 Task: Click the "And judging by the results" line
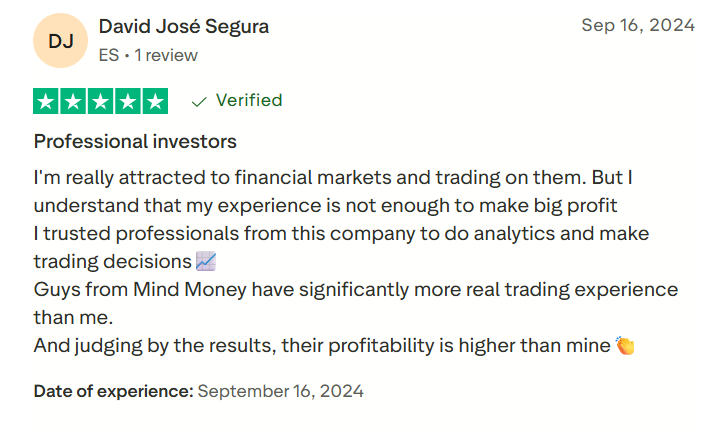click(x=322, y=346)
